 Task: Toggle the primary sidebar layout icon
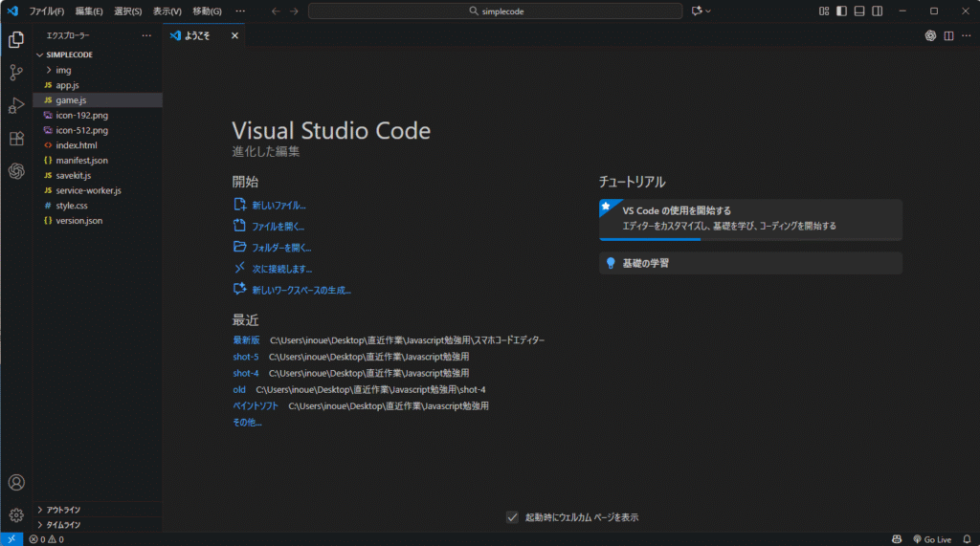841,11
